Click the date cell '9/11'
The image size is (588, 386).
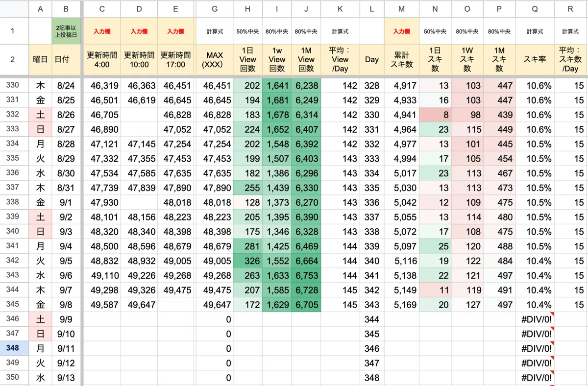(66, 349)
